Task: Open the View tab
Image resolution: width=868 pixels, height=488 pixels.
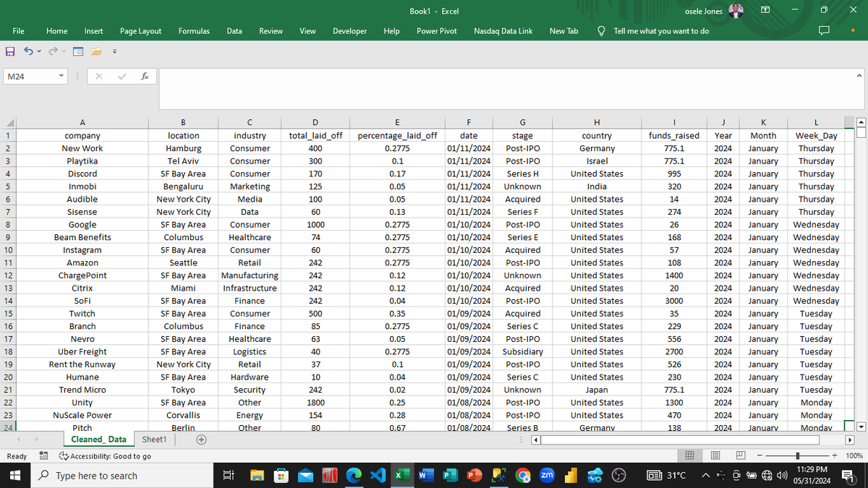Action: point(307,31)
